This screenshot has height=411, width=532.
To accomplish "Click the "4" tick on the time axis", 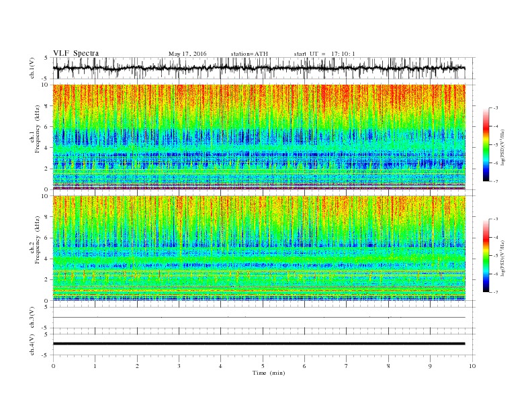I will (x=220, y=366).
